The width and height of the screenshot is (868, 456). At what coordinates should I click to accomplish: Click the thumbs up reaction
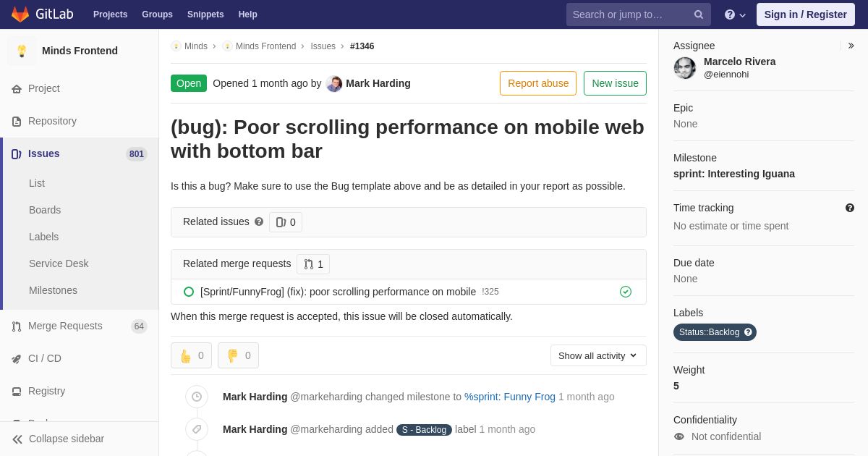click(x=191, y=355)
